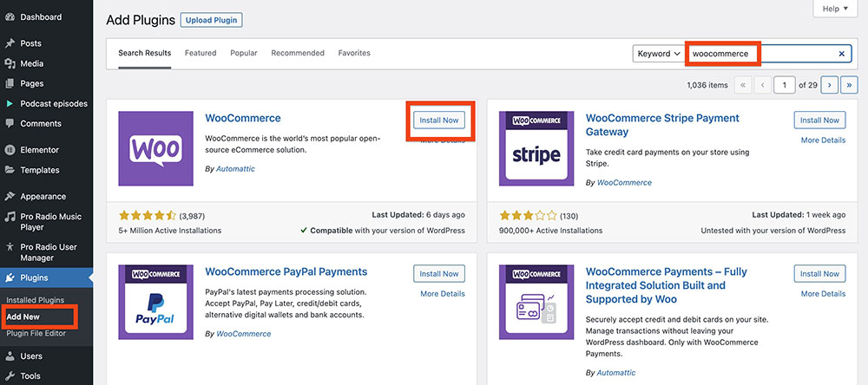
Task: Open Plugin File Editor submenu item
Action: tap(36, 333)
